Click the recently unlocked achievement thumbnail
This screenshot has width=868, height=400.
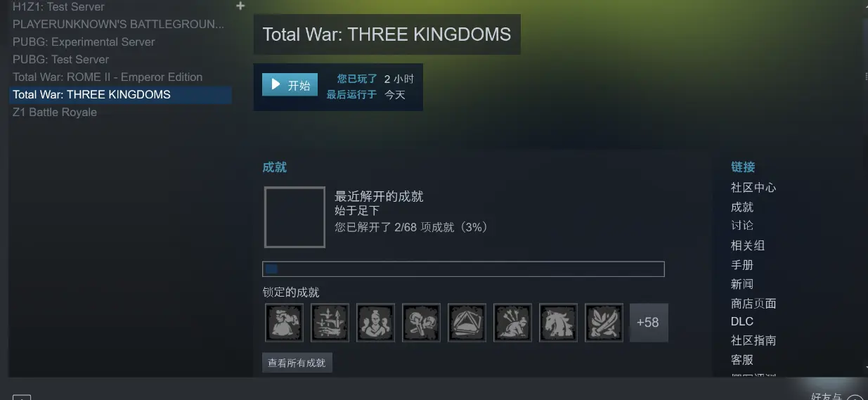pyautogui.click(x=294, y=217)
